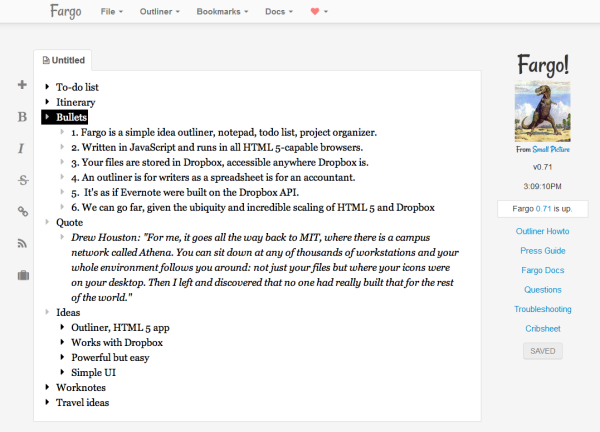The height and width of the screenshot is (432, 600).
Task: Toggle bold formatting icon
Action: coord(22,117)
